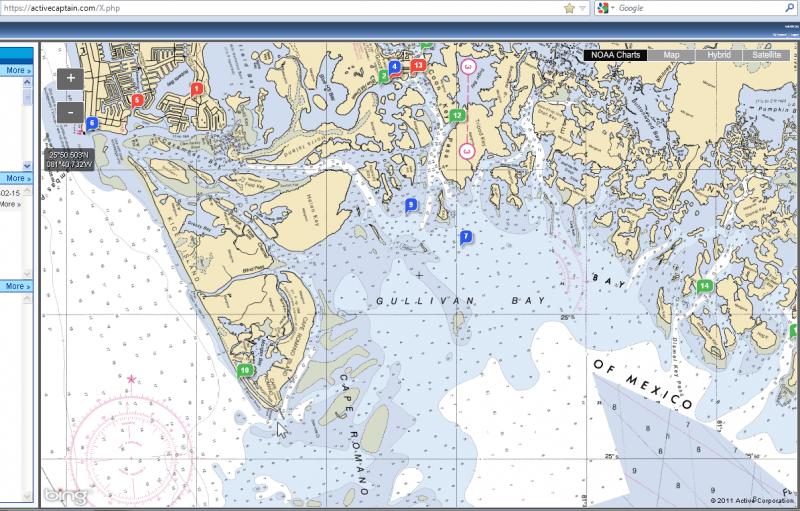Expand the bottom More link in sidebar
800x511 pixels.
pyautogui.click(x=17, y=286)
